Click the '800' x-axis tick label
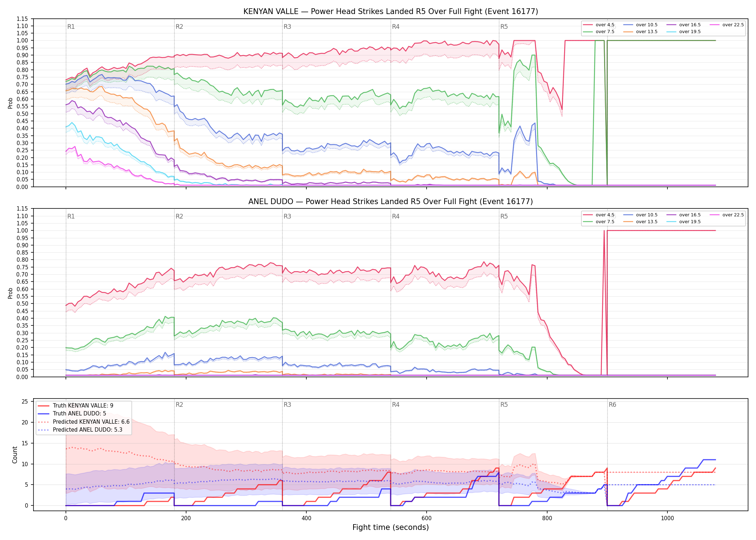This screenshot has width=756, height=540. 547,518
